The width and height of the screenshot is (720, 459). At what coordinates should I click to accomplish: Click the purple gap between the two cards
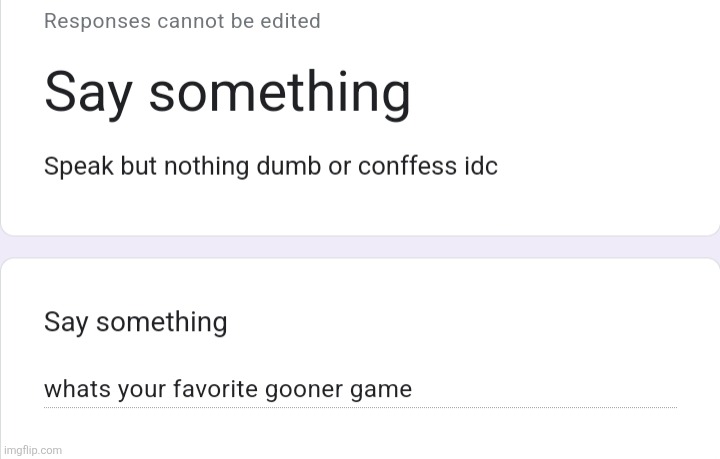coord(360,247)
